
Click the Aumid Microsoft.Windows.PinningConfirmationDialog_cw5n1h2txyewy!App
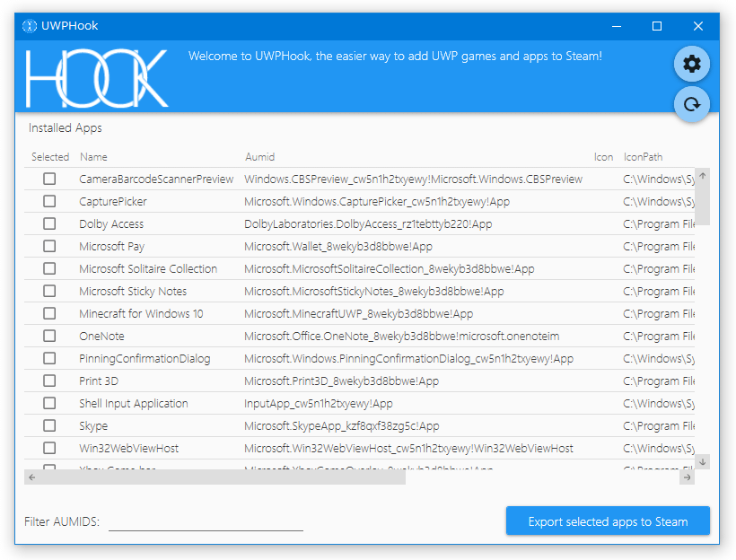[x=408, y=359]
